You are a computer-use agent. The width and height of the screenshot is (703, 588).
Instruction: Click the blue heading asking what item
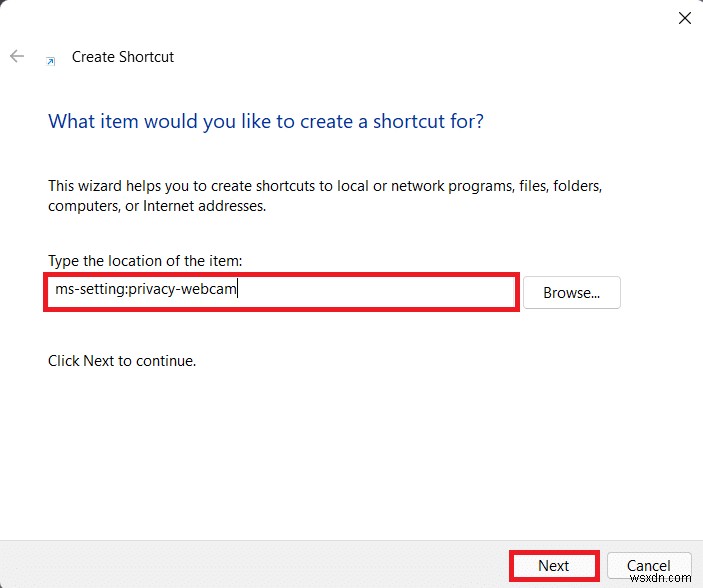(266, 122)
